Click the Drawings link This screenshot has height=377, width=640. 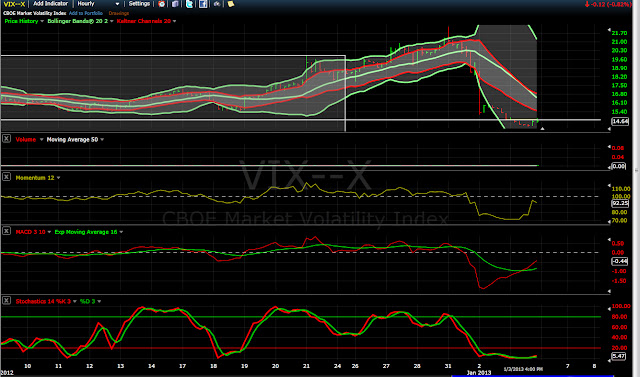point(119,13)
